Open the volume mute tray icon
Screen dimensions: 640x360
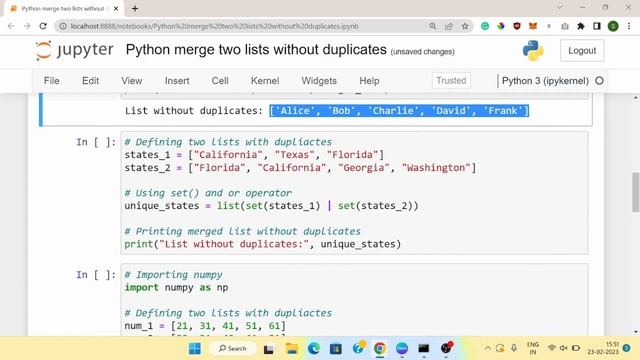564,348
